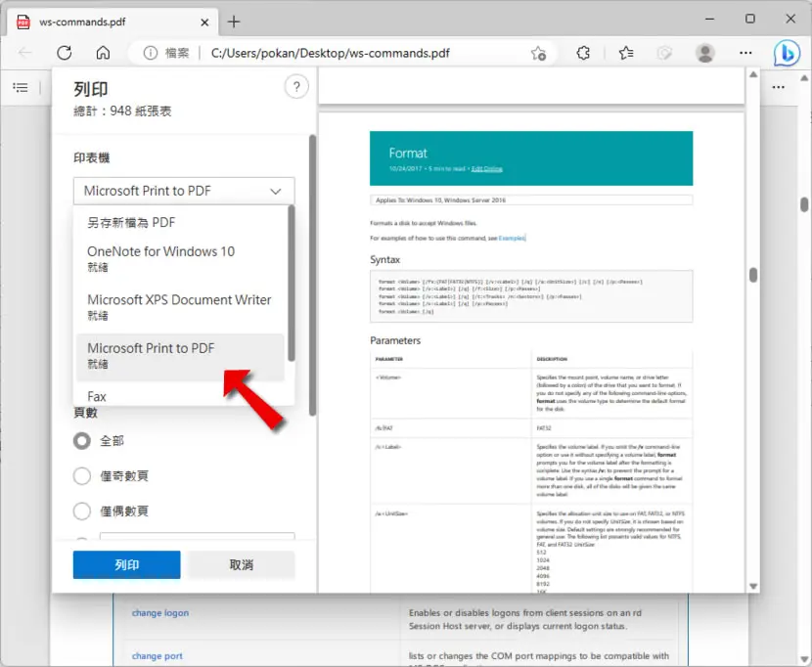Click the printer list scrollbar
Image resolution: width=812 pixels, height=667 pixels.
(x=291, y=284)
